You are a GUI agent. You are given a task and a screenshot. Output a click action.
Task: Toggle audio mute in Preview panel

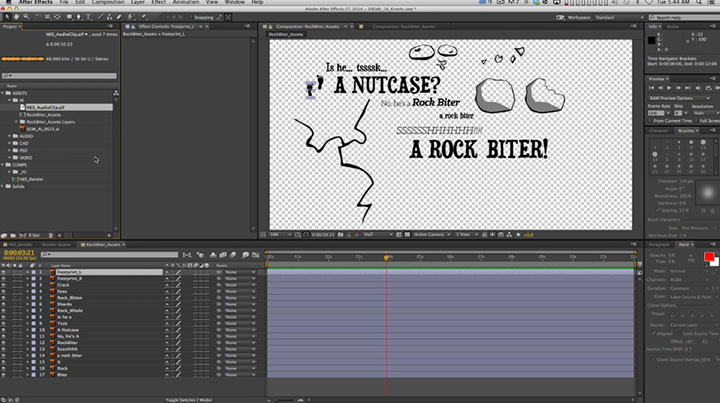pyautogui.click(x=698, y=88)
